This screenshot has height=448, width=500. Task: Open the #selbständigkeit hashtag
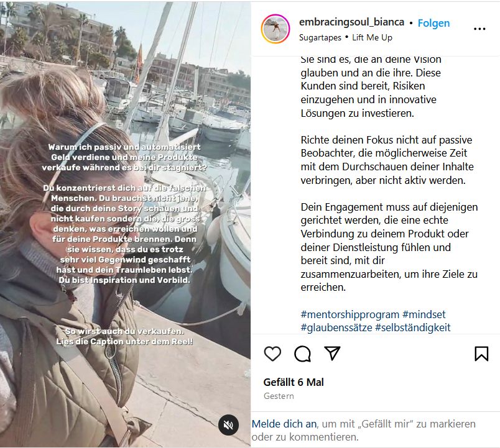(413, 327)
